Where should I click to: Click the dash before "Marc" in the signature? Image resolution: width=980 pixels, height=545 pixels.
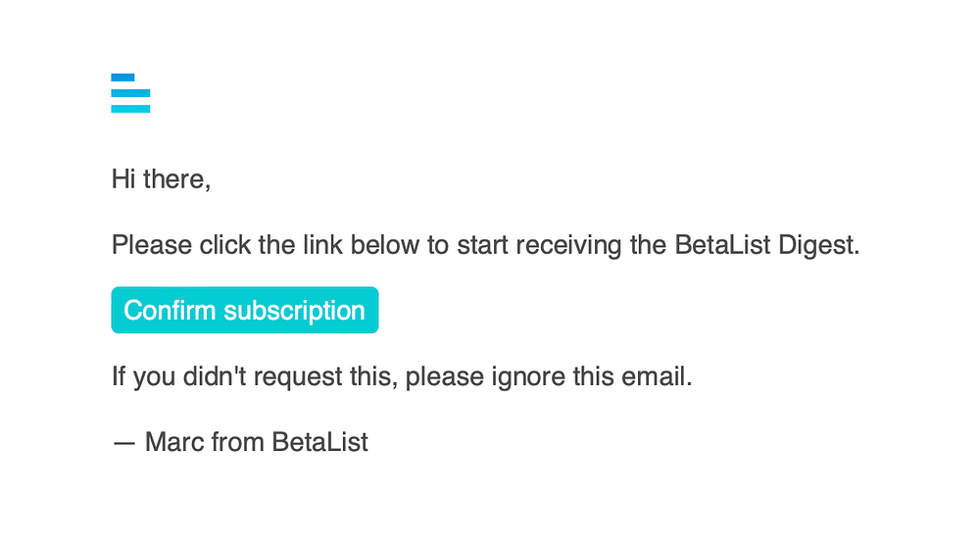[x=123, y=443]
